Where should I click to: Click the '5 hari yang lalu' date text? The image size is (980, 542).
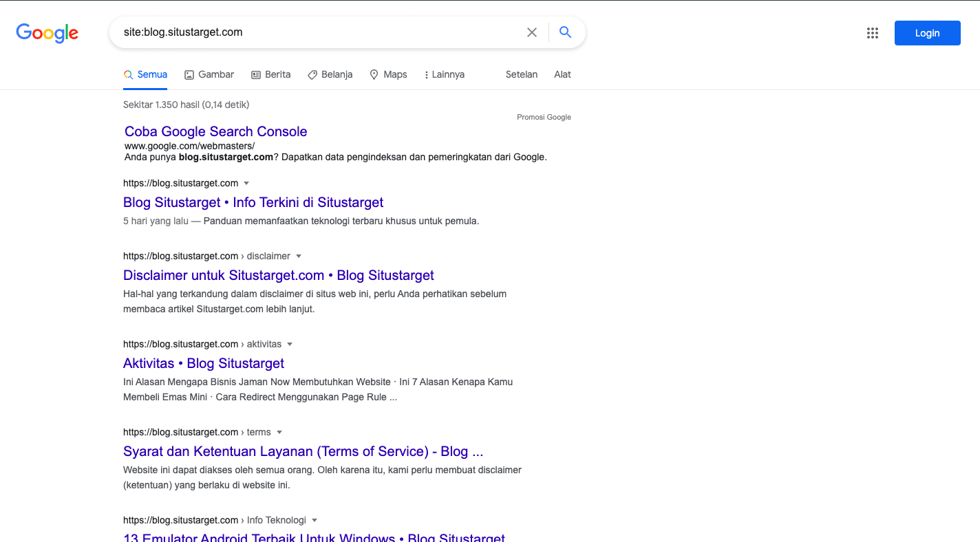(156, 221)
